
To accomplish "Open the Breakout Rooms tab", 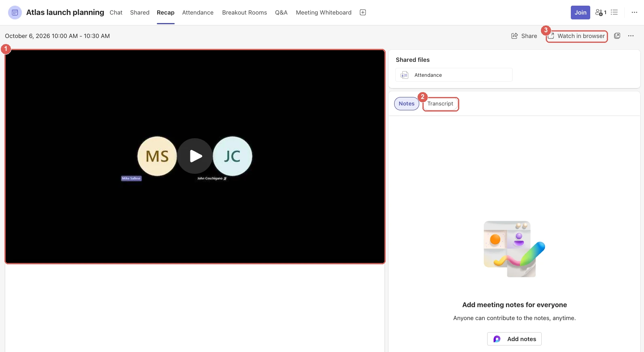I will pyautogui.click(x=245, y=13).
